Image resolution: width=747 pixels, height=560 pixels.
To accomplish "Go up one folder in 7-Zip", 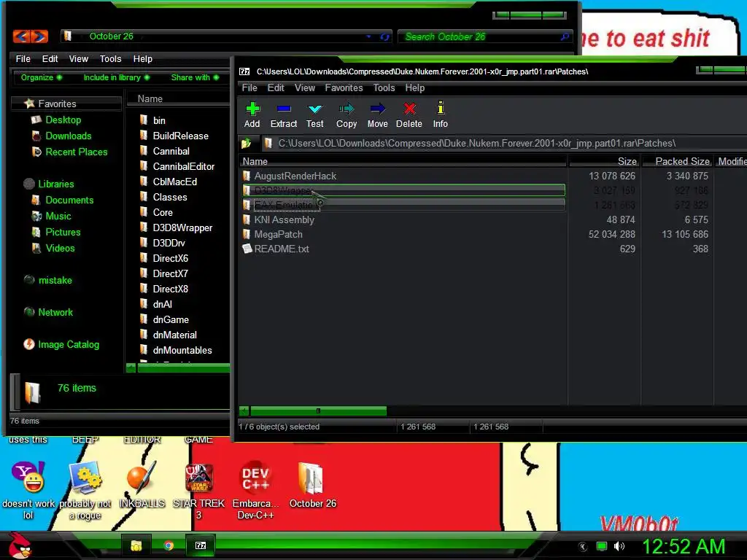I will coord(247,144).
